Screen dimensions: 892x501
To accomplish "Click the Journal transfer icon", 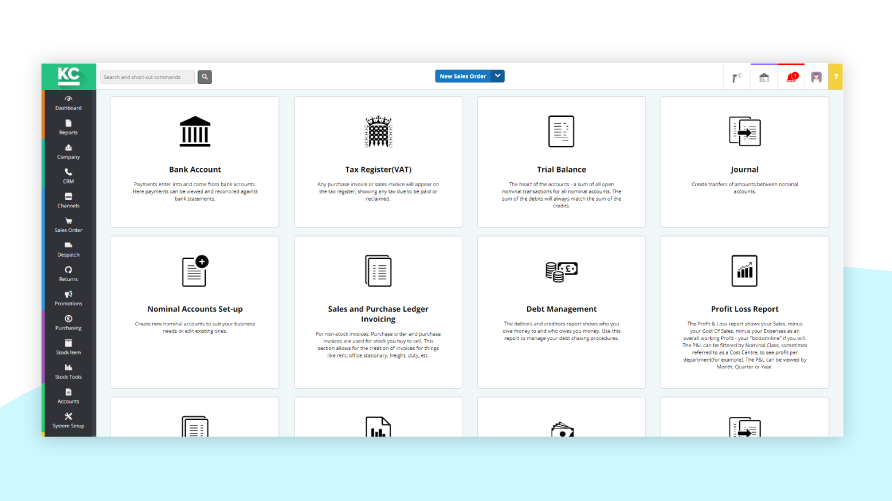I will point(745,131).
